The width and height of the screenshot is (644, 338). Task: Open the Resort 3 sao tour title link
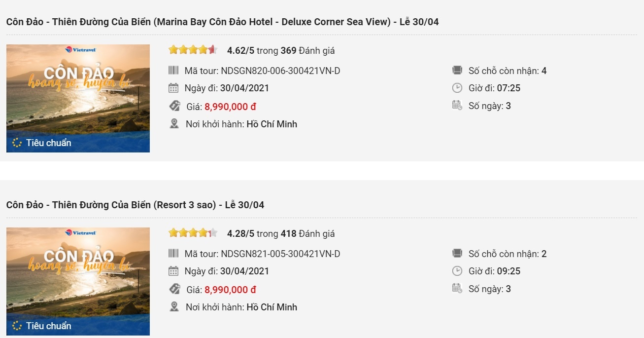pos(135,205)
